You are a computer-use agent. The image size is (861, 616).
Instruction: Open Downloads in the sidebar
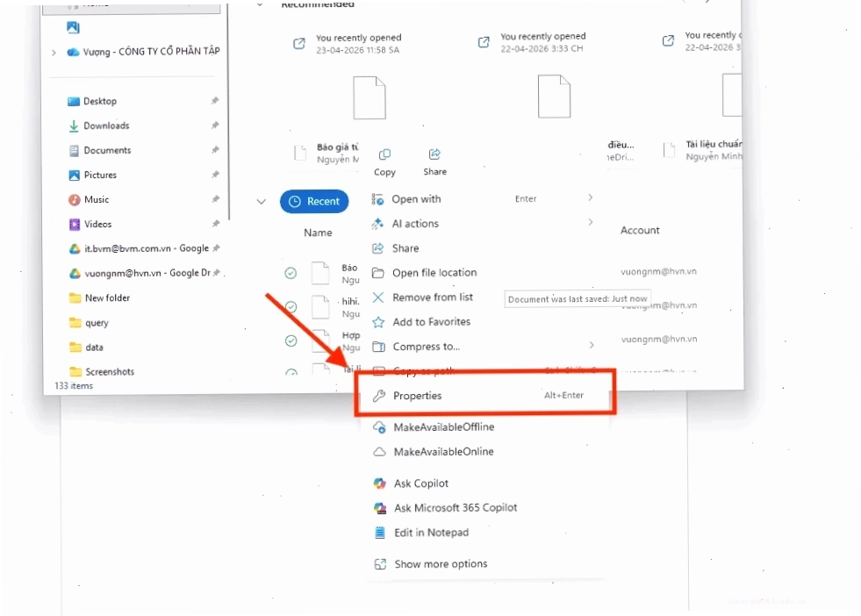[106, 125]
